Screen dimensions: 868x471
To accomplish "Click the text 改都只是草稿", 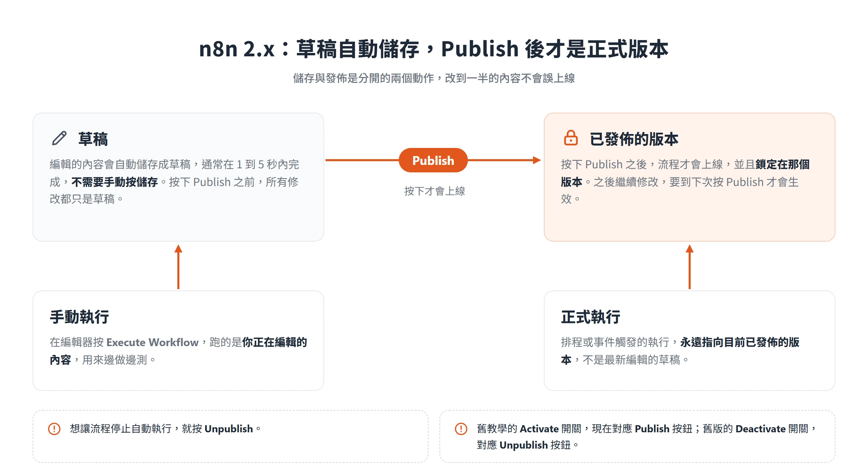I will (x=82, y=199).
